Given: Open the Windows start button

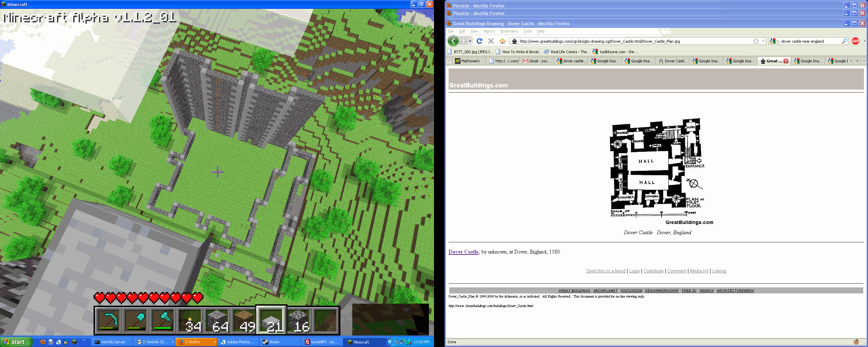Looking at the screenshot, I should pos(16,342).
